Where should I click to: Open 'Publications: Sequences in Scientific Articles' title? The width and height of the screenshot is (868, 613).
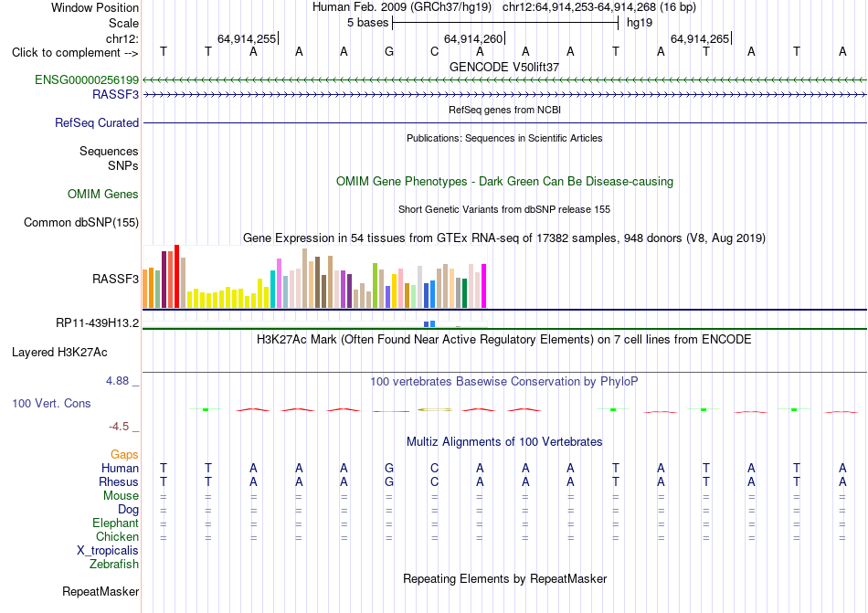tap(504, 138)
